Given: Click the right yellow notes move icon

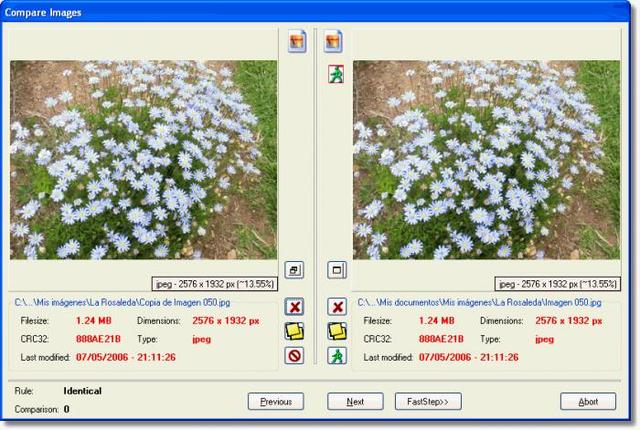Looking at the screenshot, I should pos(337,331).
